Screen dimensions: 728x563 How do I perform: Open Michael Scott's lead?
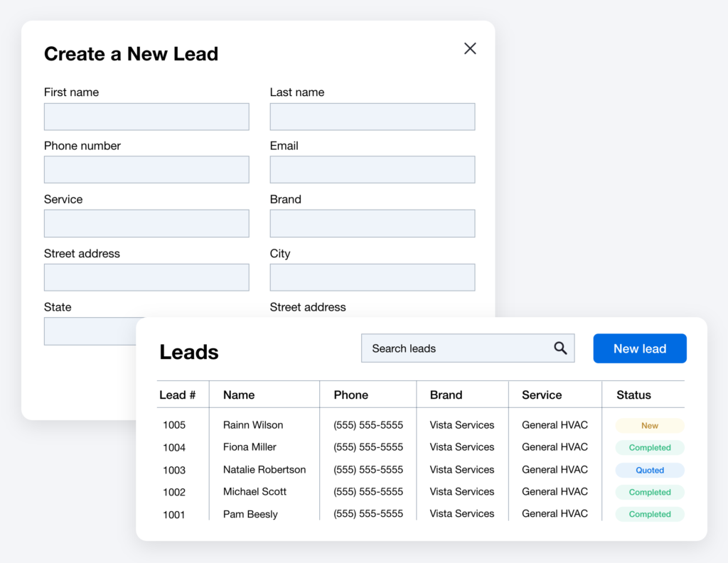pos(255,491)
